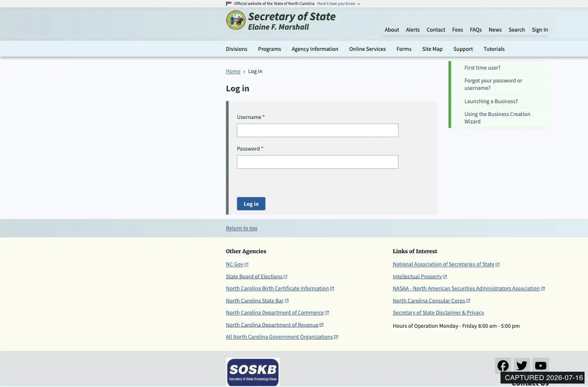The height and width of the screenshot is (387, 588).
Task: Open the North Carolina State Bar link
Action: pyautogui.click(x=254, y=301)
